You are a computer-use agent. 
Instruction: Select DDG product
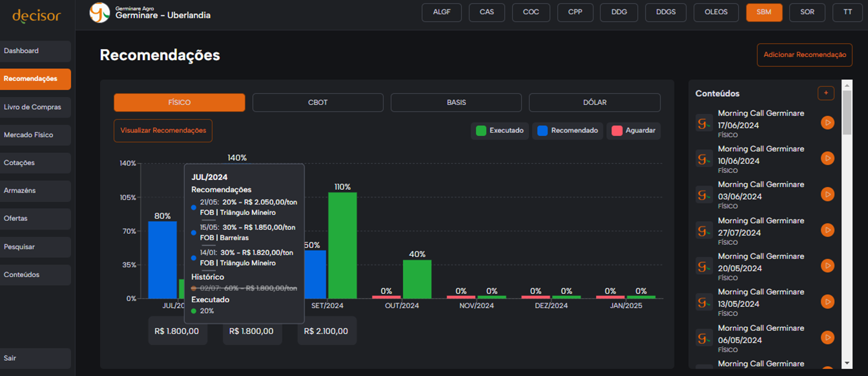click(x=619, y=12)
